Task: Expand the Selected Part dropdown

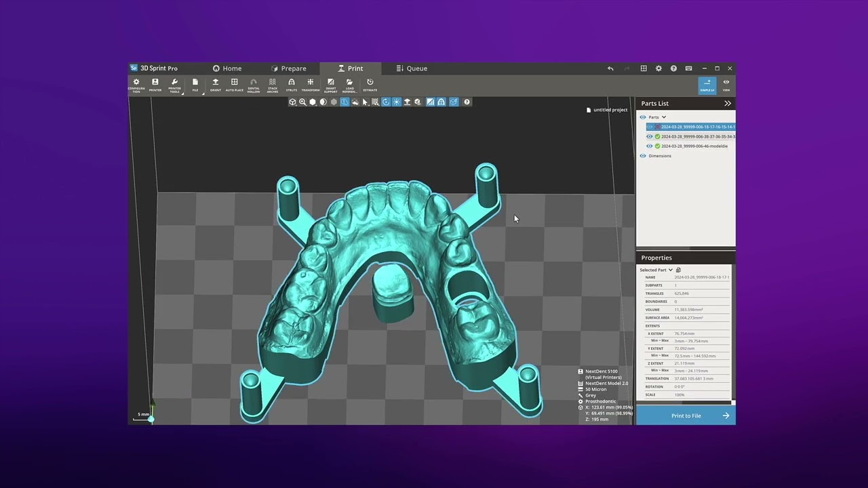Action: (x=670, y=270)
